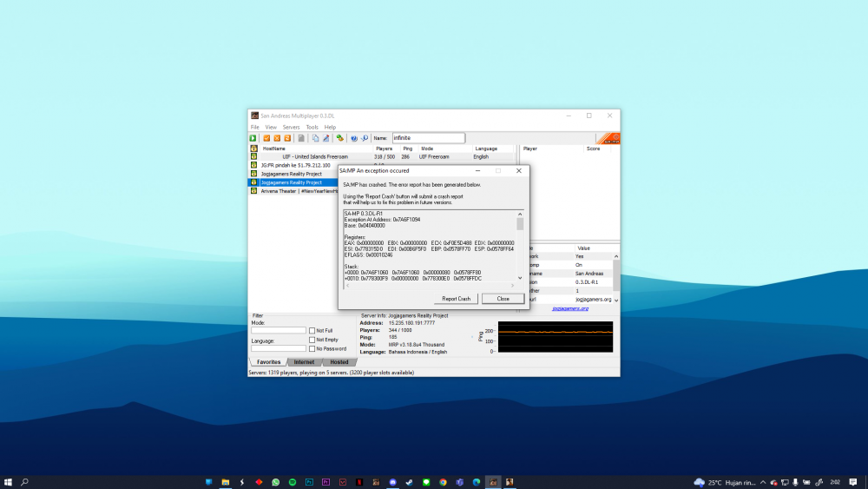
Task: Switch to the Favorites tab
Action: pos(269,361)
